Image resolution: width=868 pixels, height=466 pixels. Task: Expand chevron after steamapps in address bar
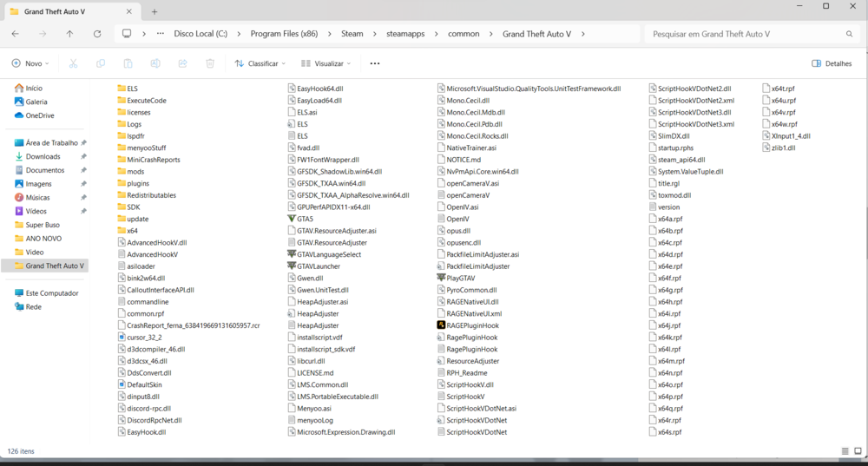(x=437, y=34)
